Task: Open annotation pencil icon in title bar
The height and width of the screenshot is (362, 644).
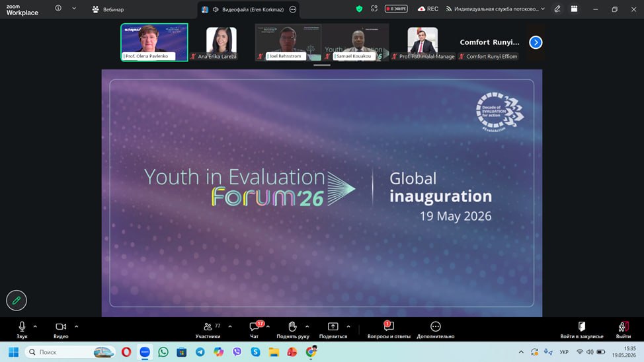Action: [x=557, y=9]
